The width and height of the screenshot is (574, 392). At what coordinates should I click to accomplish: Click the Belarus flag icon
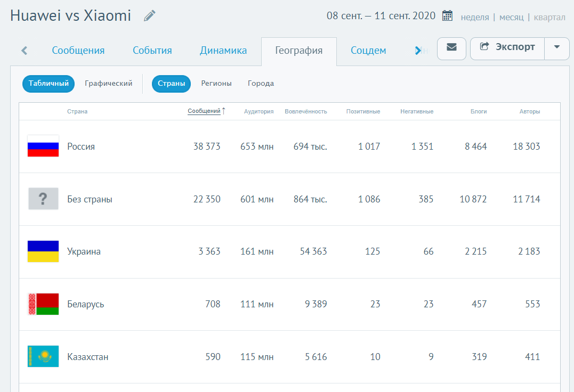tap(43, 304)
